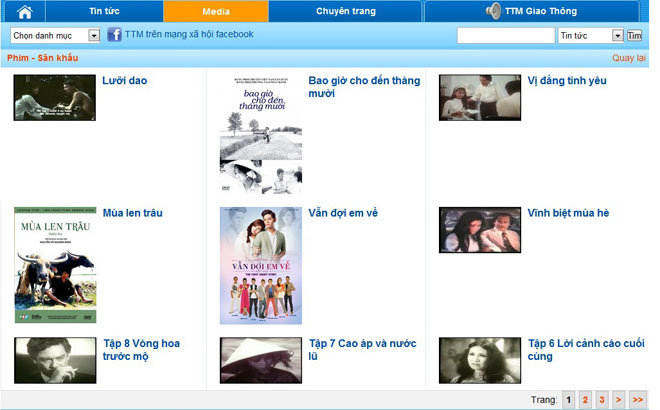
Task: Click the Tập 8 Vòng hoa trước mộ thumbnail
Action: coord(55,360)
